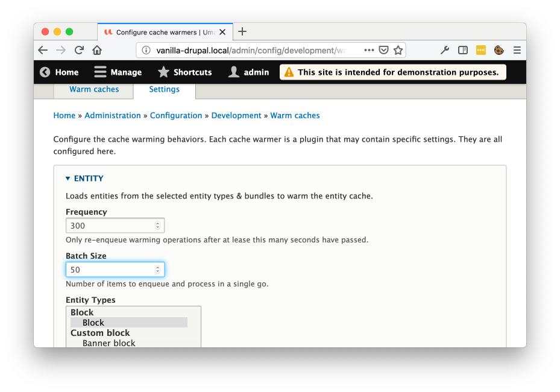Close the Configure cache warmers tab
Image resolution: width=560 pixels, height=392 pixels.
(222, 32)
